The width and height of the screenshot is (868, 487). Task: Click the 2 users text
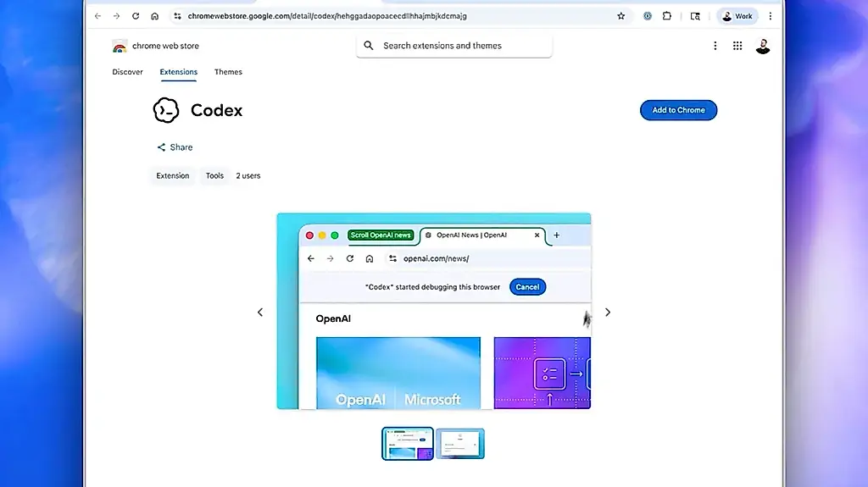tap(248, 175)
